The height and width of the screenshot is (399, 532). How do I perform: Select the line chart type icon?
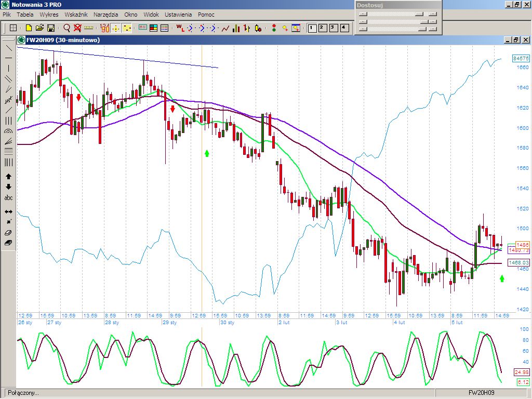coord(225,28)
